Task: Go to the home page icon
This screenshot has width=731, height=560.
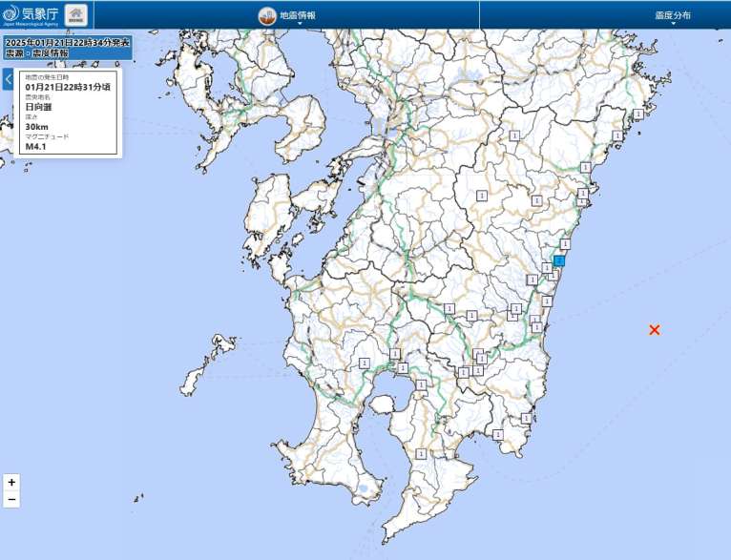Action: coord(75,15)
